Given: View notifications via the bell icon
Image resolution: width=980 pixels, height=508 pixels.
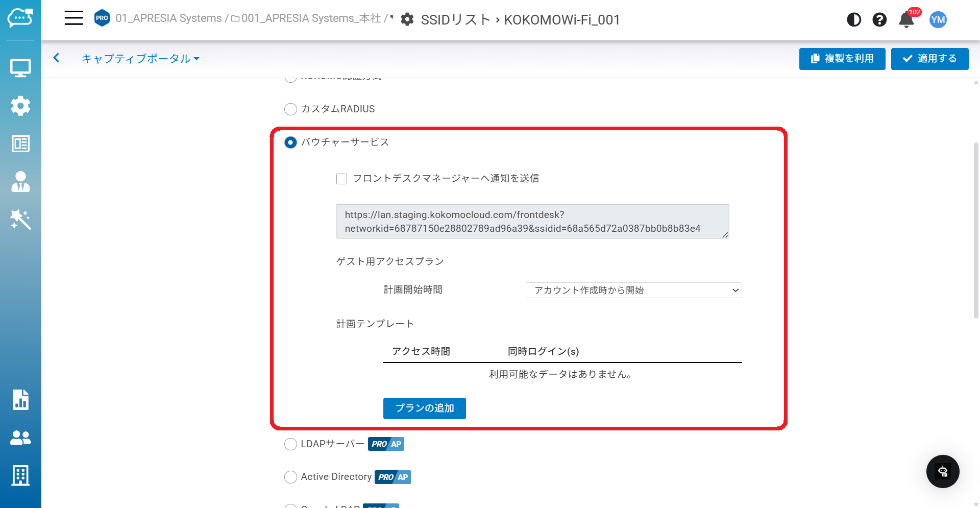Looking at the screenshot, I should [906, 20].
